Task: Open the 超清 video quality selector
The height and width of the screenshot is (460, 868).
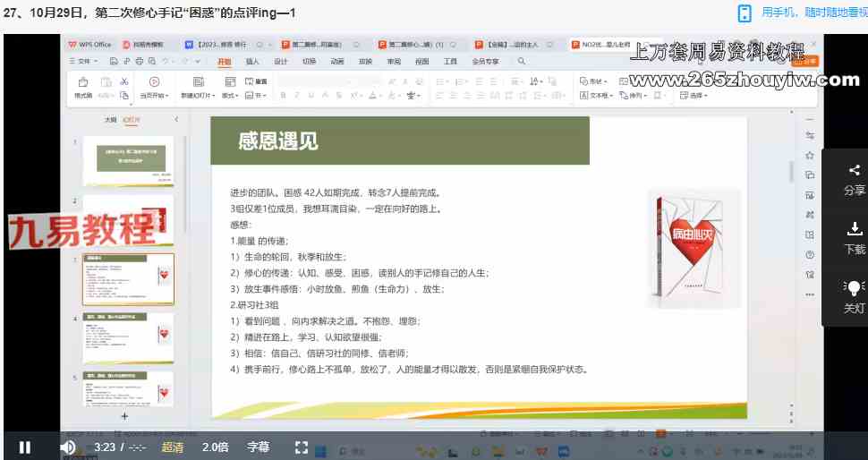Action: [x=173, y=447]
